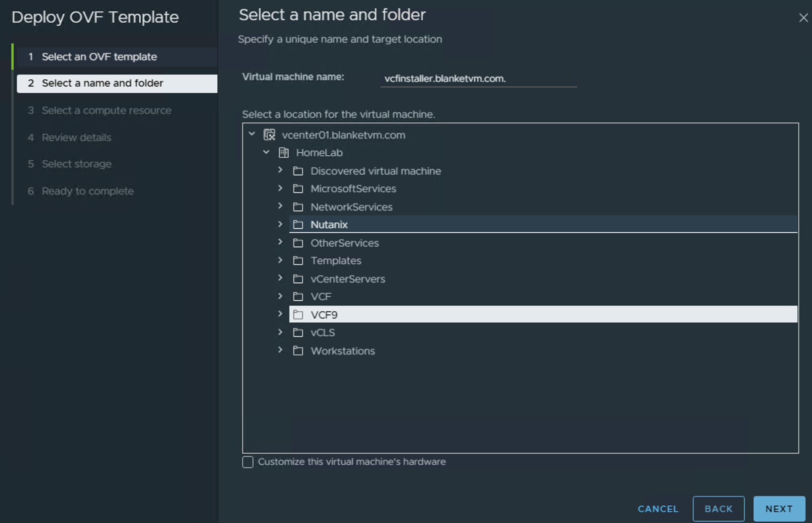Click the vcenter01.blanketvm.com server icon
This screenshot has width=812, height=523.
269,135
